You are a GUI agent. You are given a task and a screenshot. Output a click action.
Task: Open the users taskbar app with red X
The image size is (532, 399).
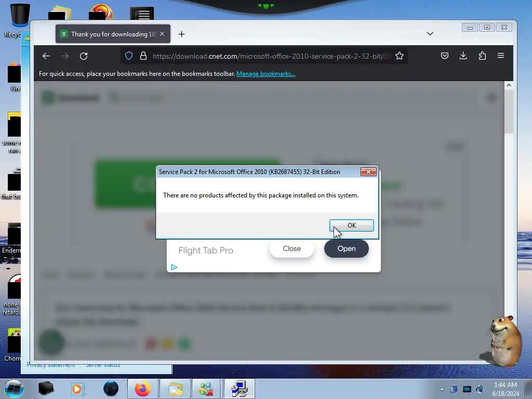point(206,389)
